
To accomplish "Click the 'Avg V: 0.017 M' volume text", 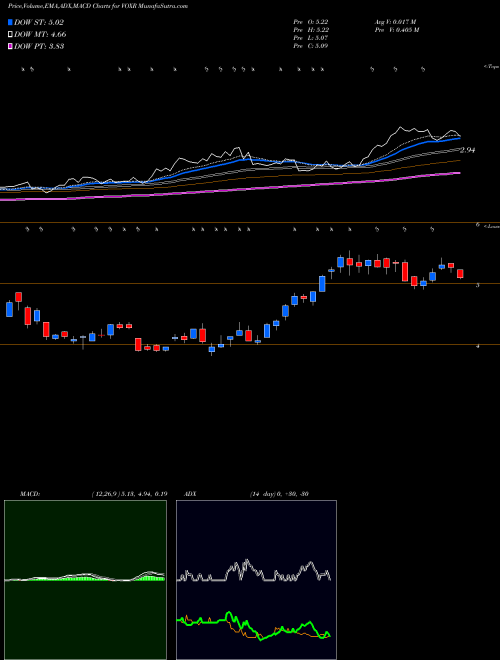I will 395,22.
